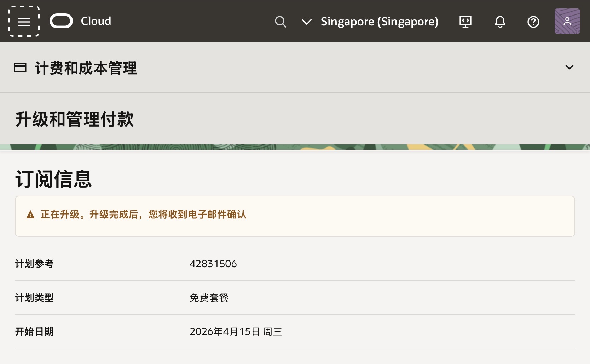
Task: Expand the region dropdown chevron
Action: [306, 22]
